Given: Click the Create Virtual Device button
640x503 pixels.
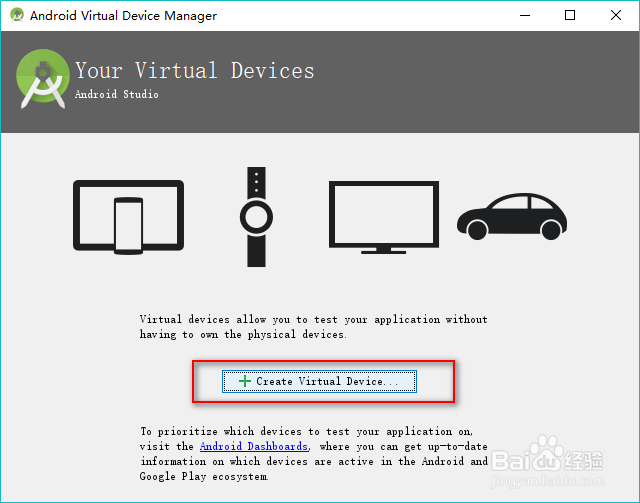Looking at the screenshot, I should tap(319, 381).
